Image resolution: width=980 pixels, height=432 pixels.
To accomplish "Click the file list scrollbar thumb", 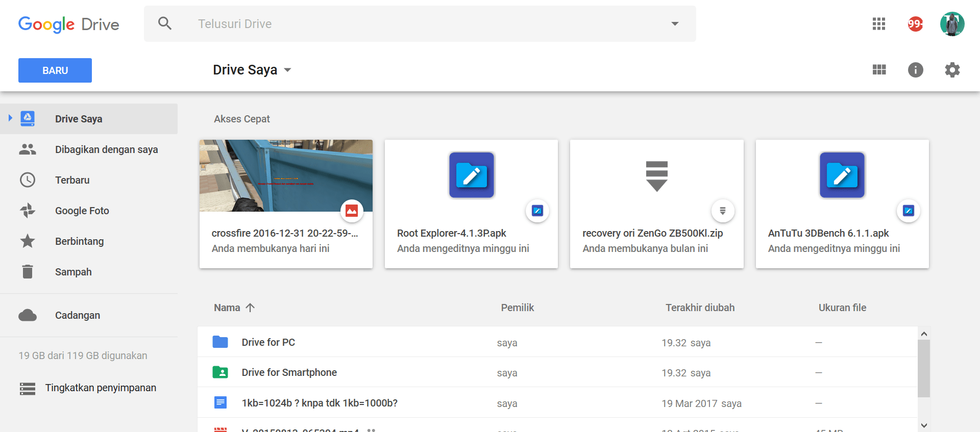I will click(x=923, y=368).
